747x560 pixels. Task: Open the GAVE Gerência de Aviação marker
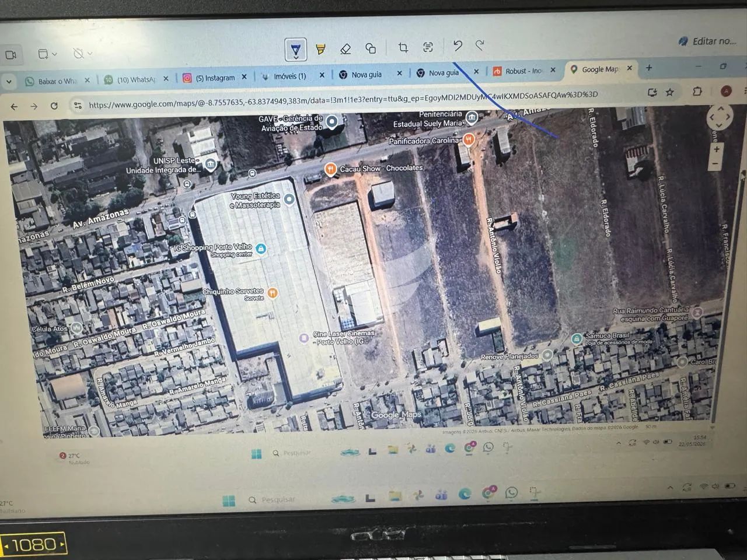click(x=332, y=122)
